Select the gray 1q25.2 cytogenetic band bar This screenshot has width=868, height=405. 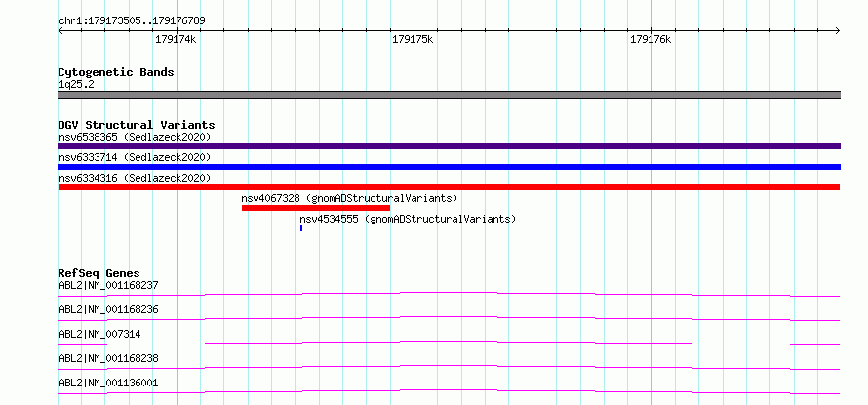tap(449, 95)
